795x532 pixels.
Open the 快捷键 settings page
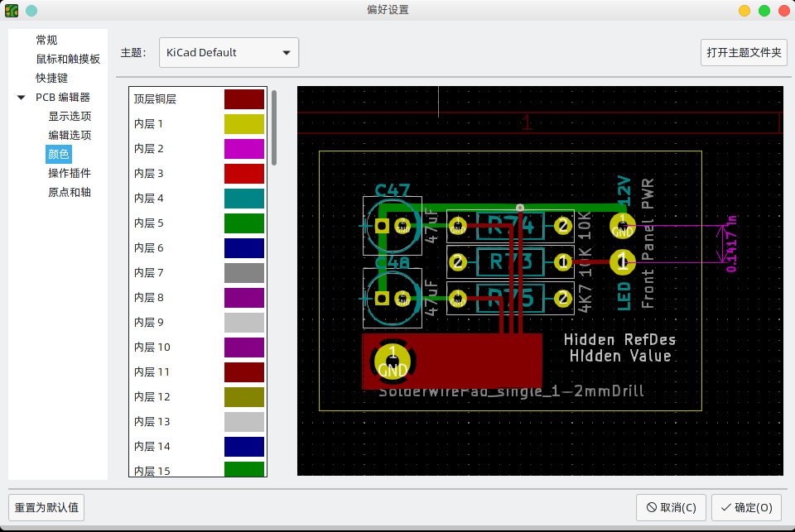point(52,77)
